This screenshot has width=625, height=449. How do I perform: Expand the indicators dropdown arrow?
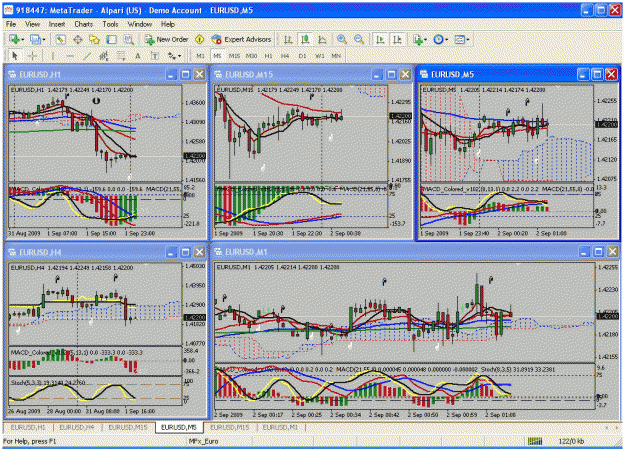point(425,40)
